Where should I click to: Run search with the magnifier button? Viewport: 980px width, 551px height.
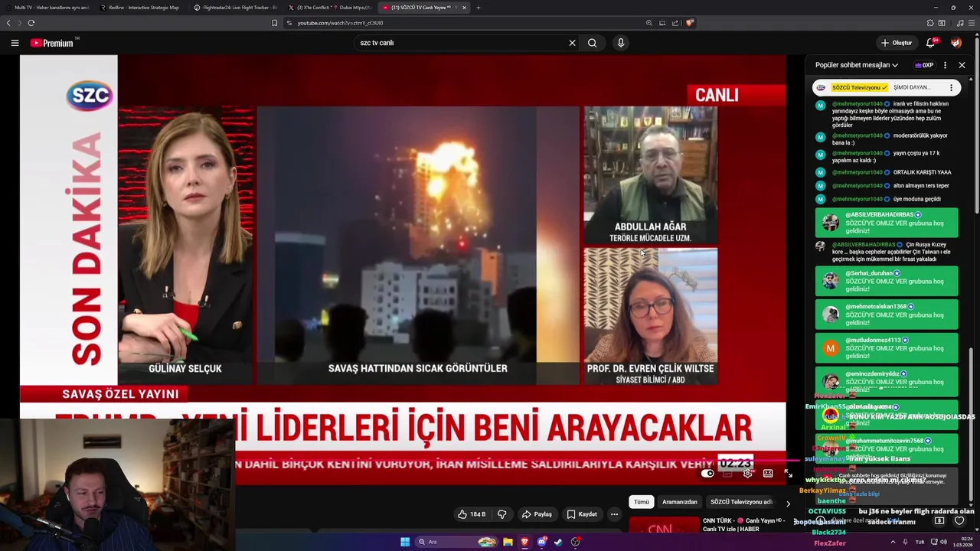click(x=592, y=43)
